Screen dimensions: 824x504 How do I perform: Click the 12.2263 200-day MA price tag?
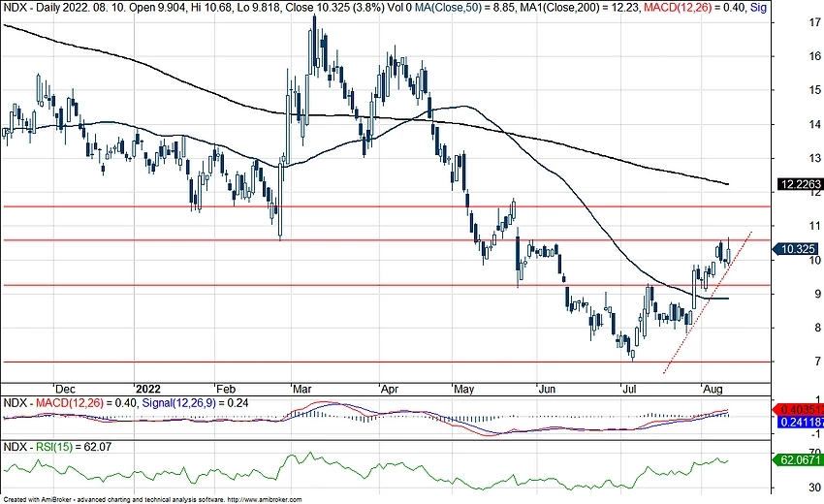(x=799, y=183)
